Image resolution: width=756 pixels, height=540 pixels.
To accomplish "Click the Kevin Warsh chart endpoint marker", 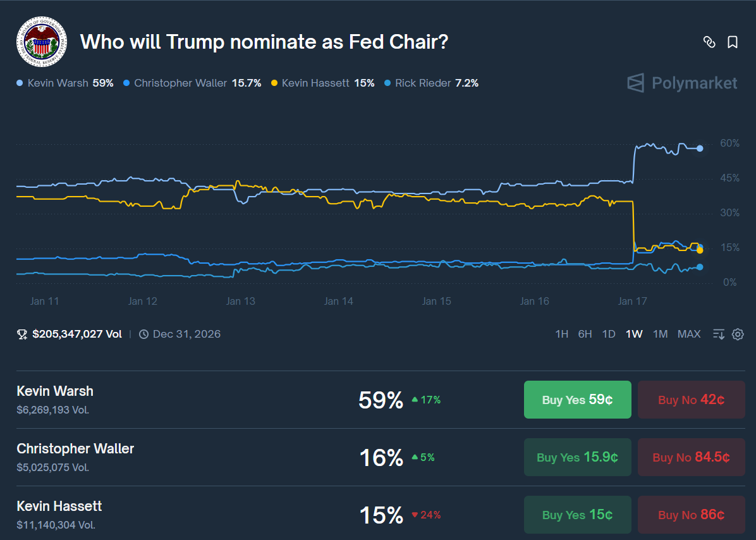I will (x=700, y=149).
